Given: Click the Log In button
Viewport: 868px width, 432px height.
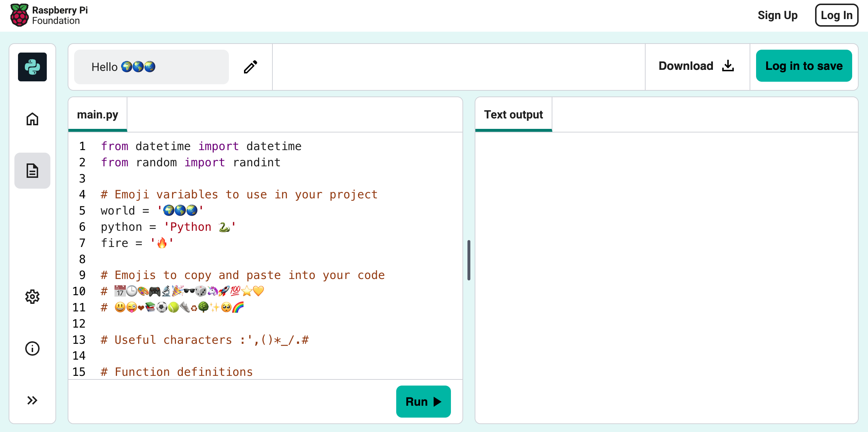Looking at the screenshot, I should [836, 15].
